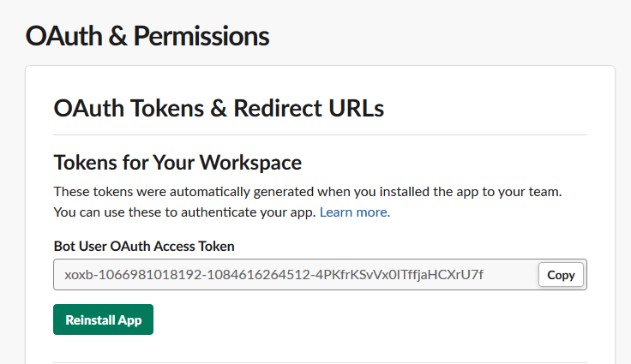Select the OAuth & Permissions page heading
The image size is (631, 364).
[147, 36]
